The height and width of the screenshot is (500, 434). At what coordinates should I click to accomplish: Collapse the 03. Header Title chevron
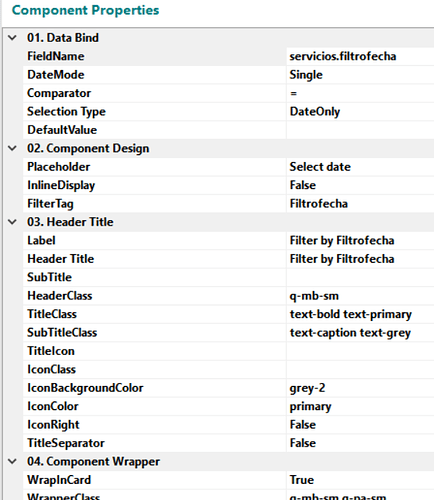point(12,222)
